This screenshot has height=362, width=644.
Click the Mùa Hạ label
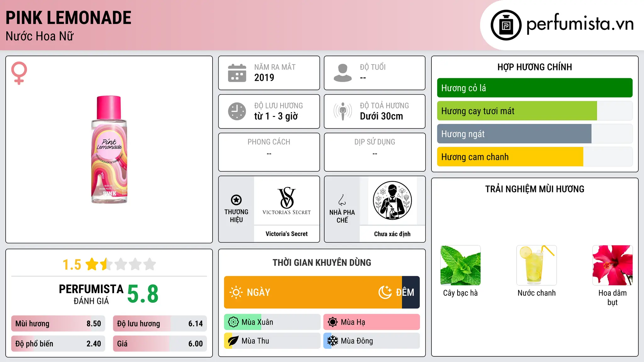[x=353, y=322]
